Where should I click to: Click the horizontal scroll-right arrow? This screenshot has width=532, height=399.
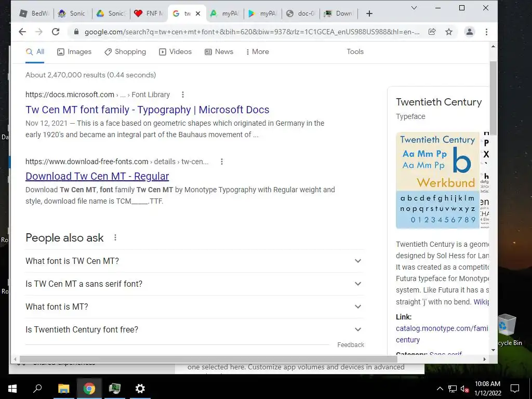pos(485,359)
